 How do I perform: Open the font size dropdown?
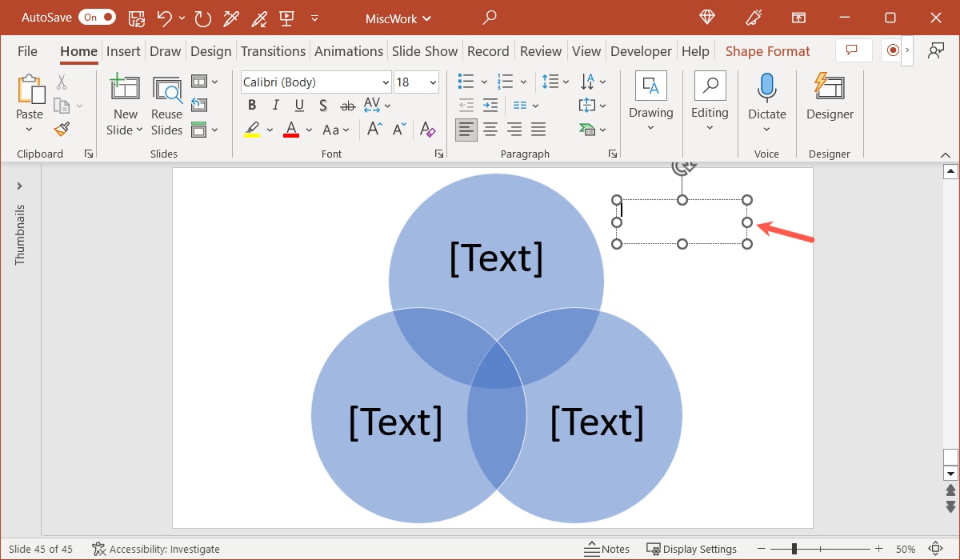pos(432,82)
